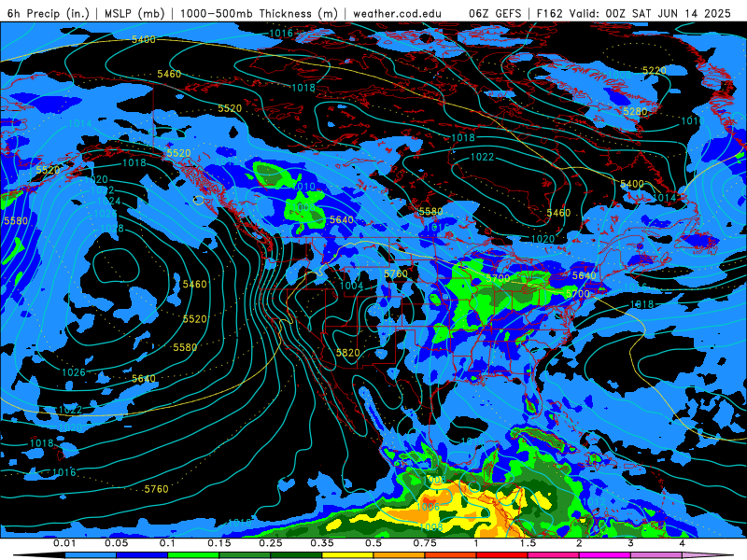Screen dimensions: 747x560
Task: Click the 0.15 color bar tick label
Action: 219,543
